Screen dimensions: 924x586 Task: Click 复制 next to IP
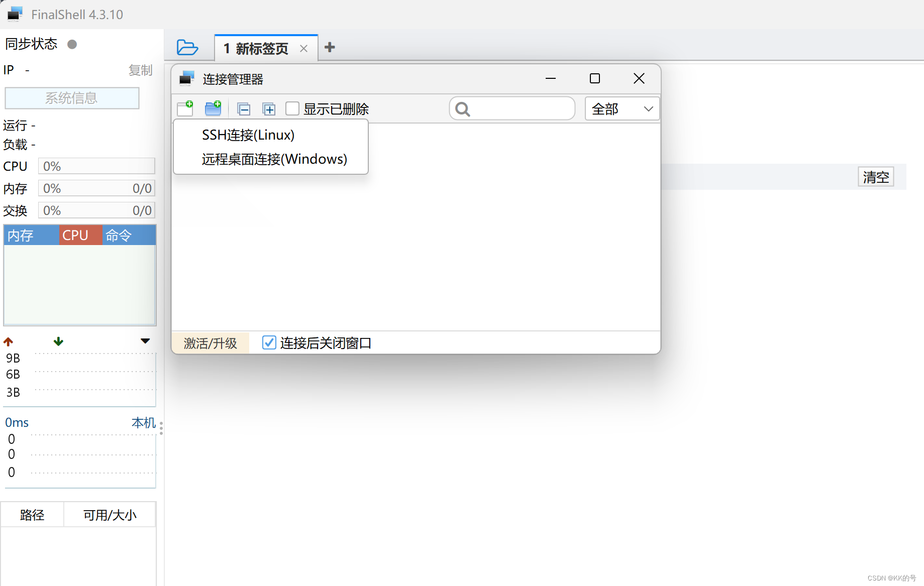pos(140,70)
